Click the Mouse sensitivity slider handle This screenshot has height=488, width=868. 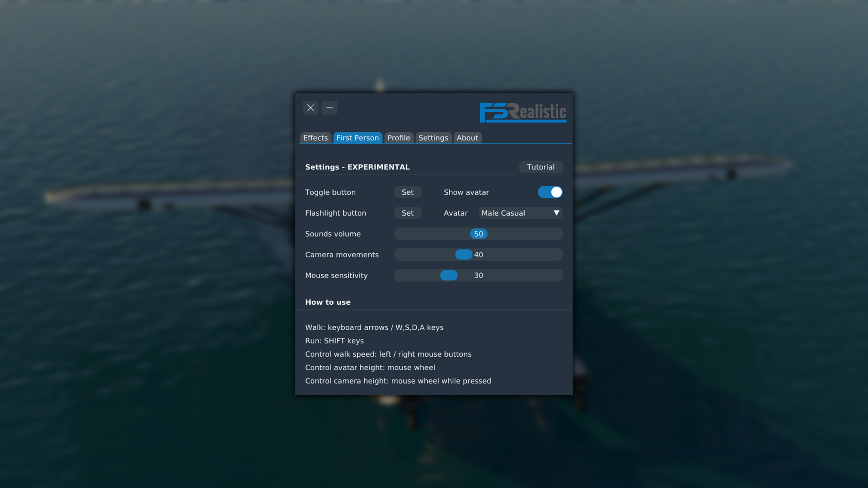pyautogui.click(x=449, y=275)
